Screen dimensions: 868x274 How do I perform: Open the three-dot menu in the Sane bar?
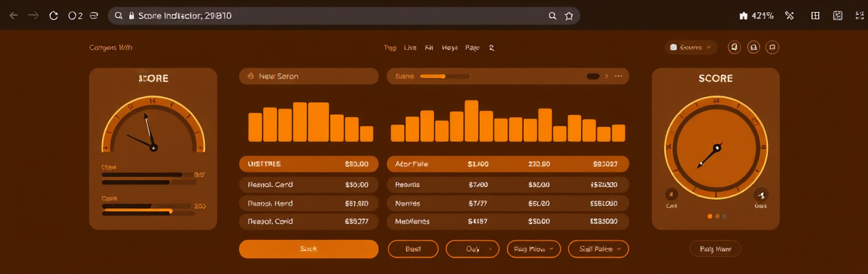618,76
